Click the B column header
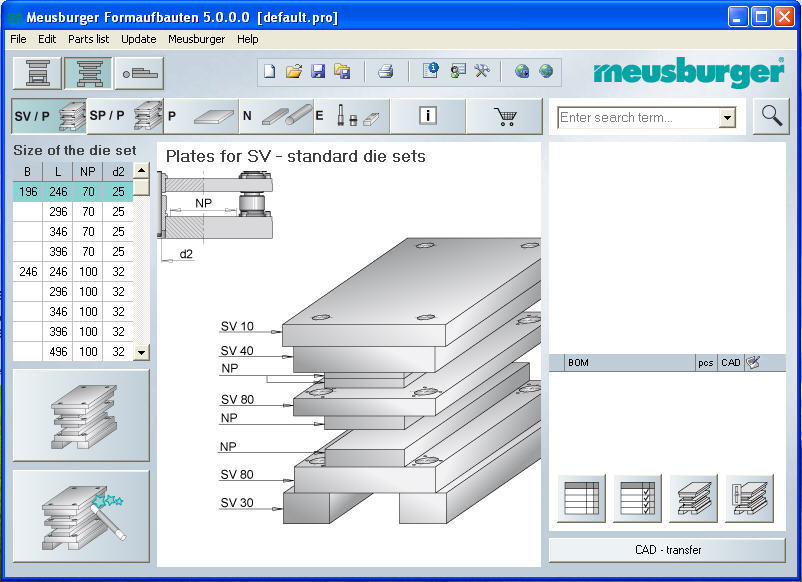Image resolution: width=802 pixels, height=582 pixels. 28,172
